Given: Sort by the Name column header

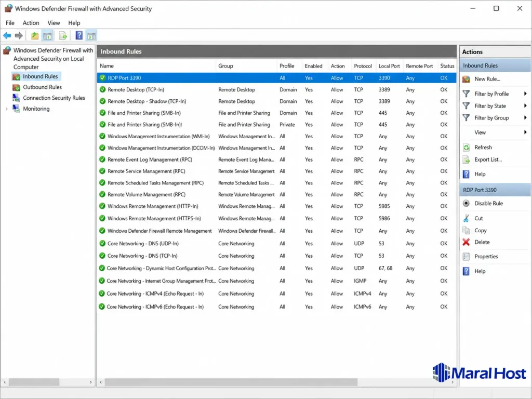Looking at the screenshot, I should 156,66.
